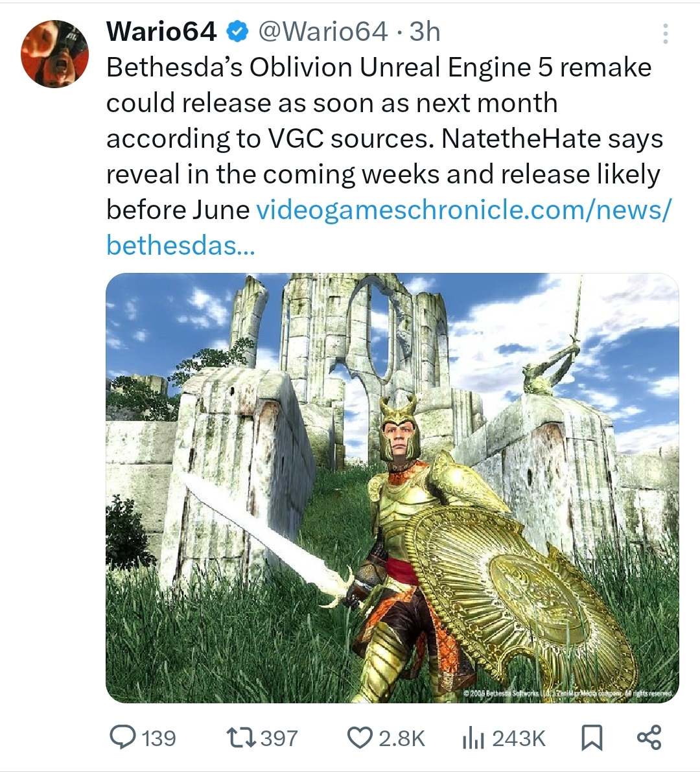700x772 pixels.
Task: Click the blue verified badge
Action: pyautogui.click(x=237, y=32)
